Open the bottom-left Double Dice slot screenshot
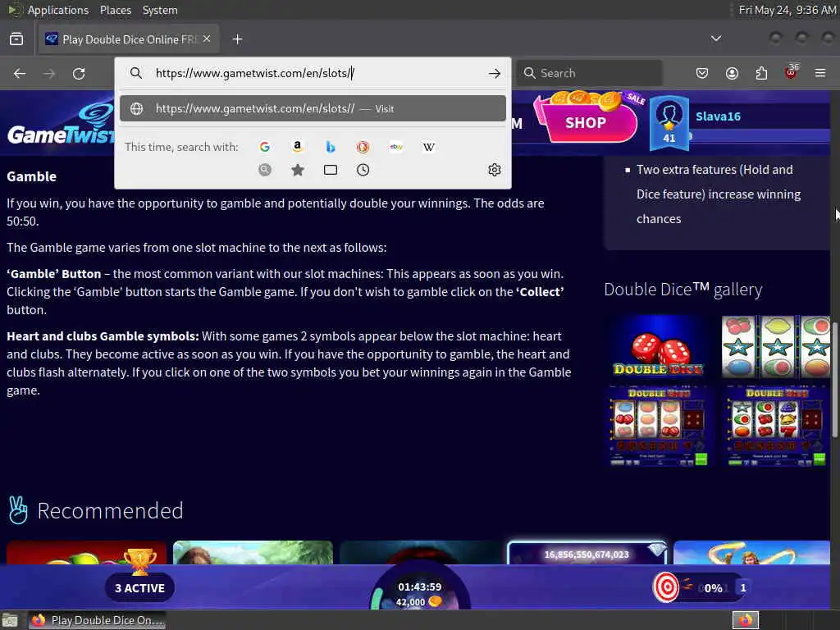840x630 pixels. tap(659, 426)
